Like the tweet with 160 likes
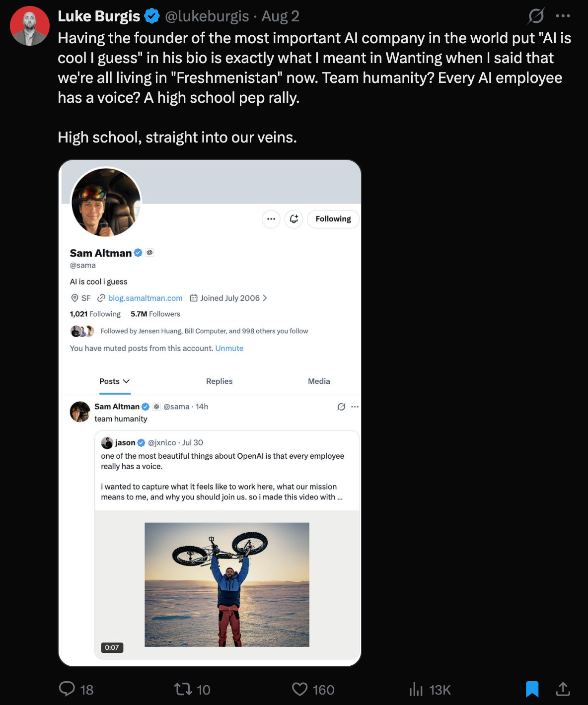 pyautogui.click(x=299, y=689)
